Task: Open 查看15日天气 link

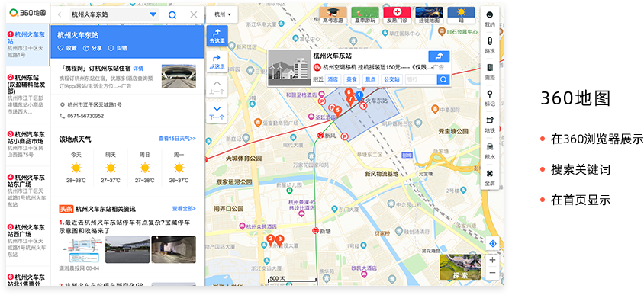Action: (x=177, y=139)
